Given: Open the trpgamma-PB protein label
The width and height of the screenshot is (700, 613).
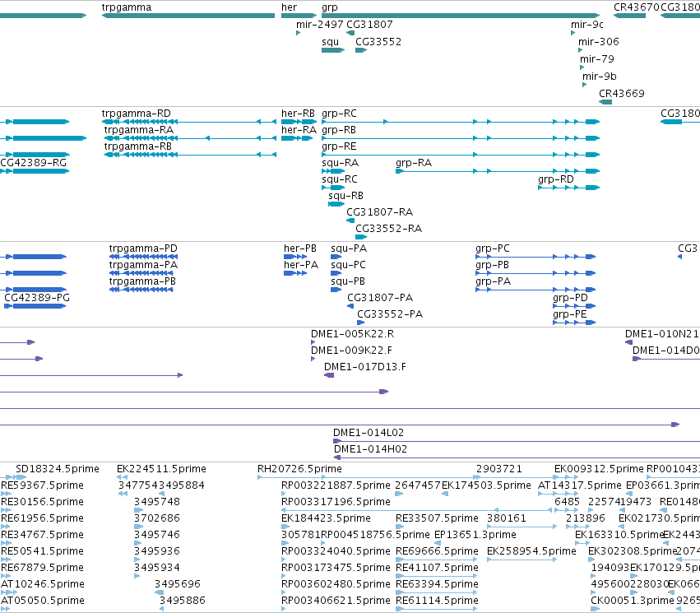Looking at the screenshot, I should pos(142,281).
